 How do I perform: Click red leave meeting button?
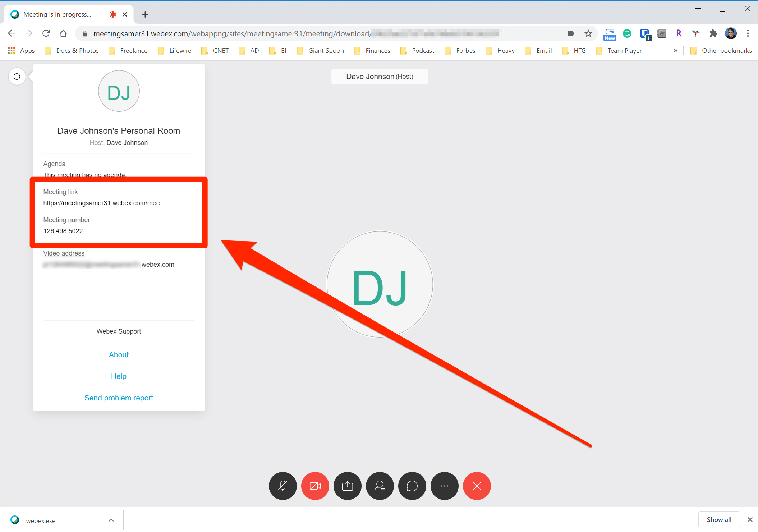point(477,486)
